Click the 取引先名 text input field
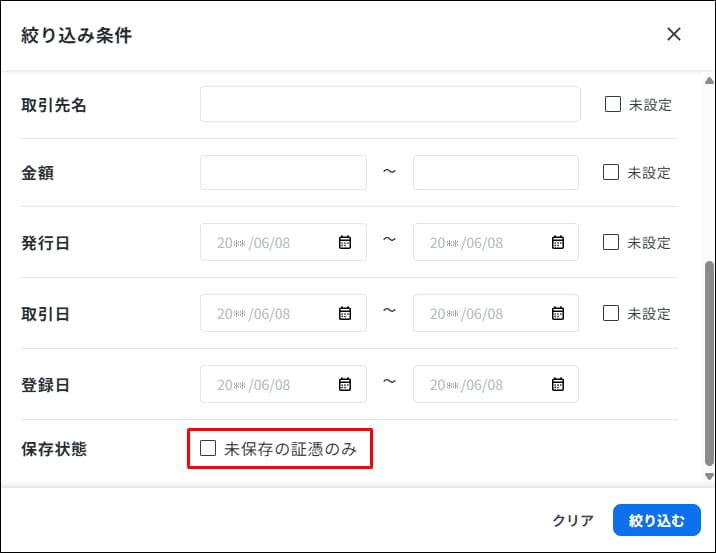The height and width of the screenshot is (553, 716). (x=390, y=104)
